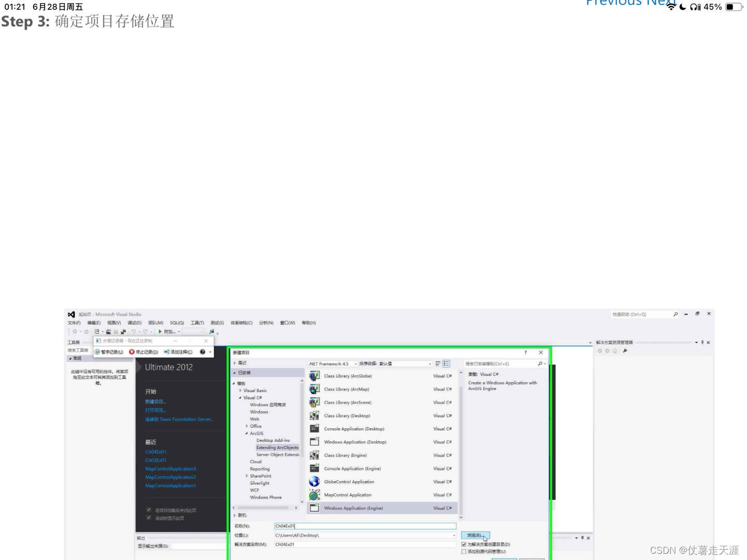Click the Visual Studio logo in title bar
The height and width of the screenshot is (560, 747).
72,314
